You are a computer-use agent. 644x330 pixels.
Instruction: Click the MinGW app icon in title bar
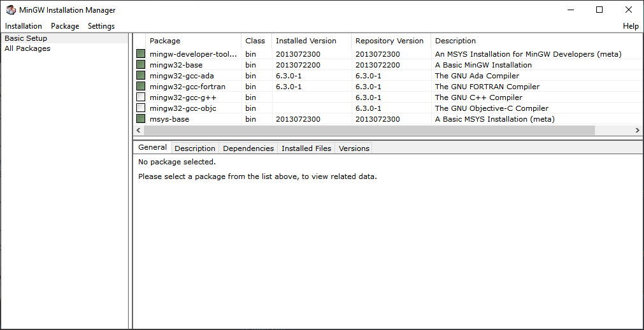click(x=11, y=10)
